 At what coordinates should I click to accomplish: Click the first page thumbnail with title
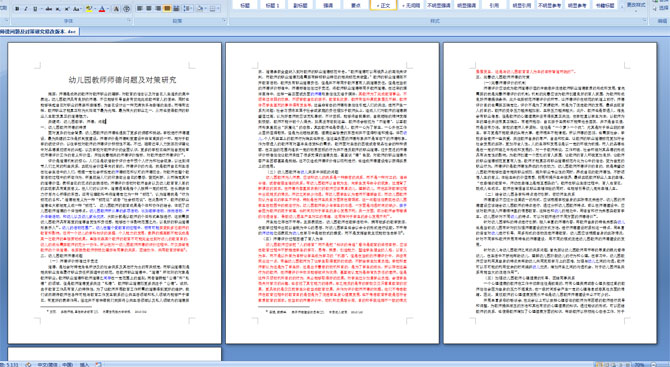(115, 193)
